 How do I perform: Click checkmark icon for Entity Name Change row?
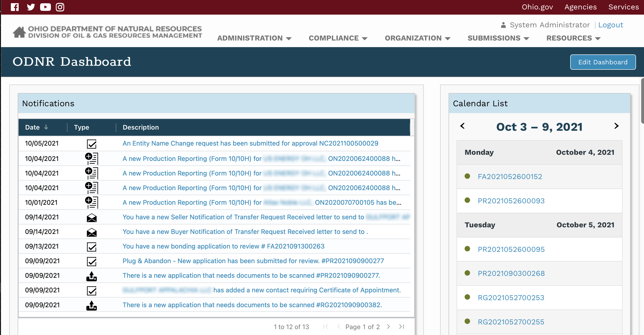[x=92, y=144]
